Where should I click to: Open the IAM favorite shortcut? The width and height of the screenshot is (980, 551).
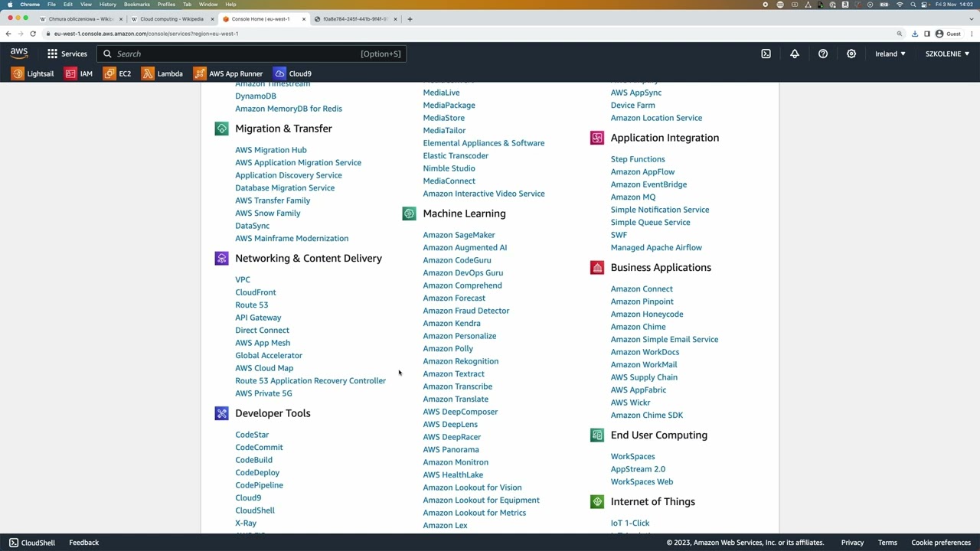[x=79, y=73]
